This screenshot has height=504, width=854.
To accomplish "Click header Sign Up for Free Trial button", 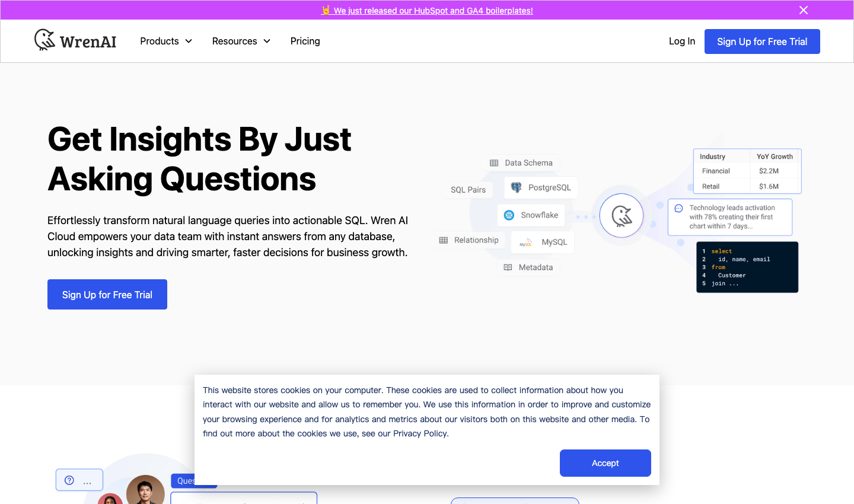I will (x=762, y=42).
